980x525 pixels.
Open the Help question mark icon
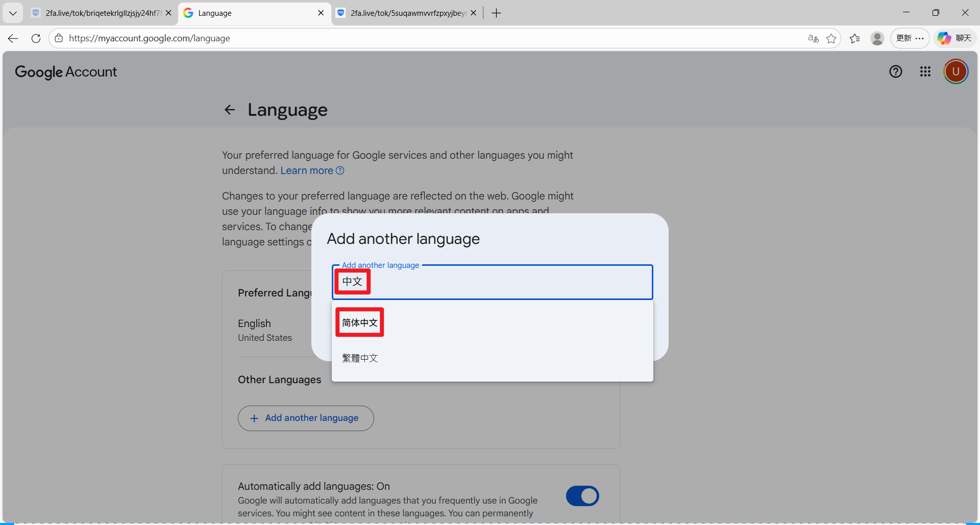(x=895, y=71)
